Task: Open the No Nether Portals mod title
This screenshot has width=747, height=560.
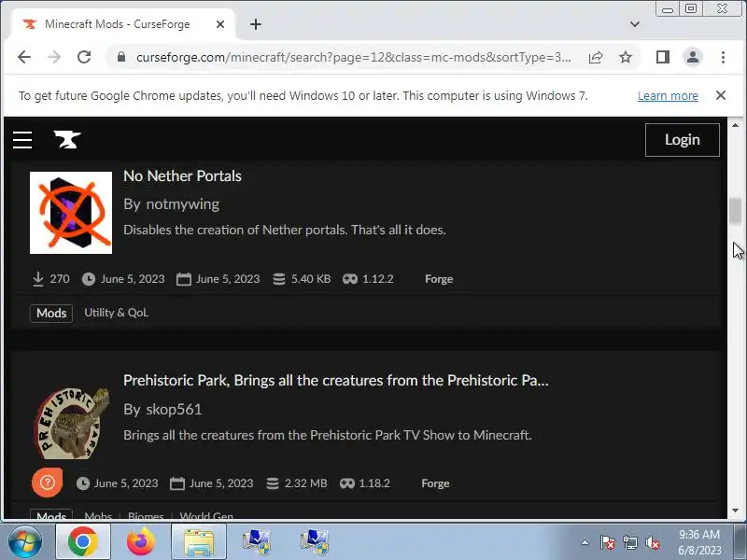Action: tap(182, 175)
